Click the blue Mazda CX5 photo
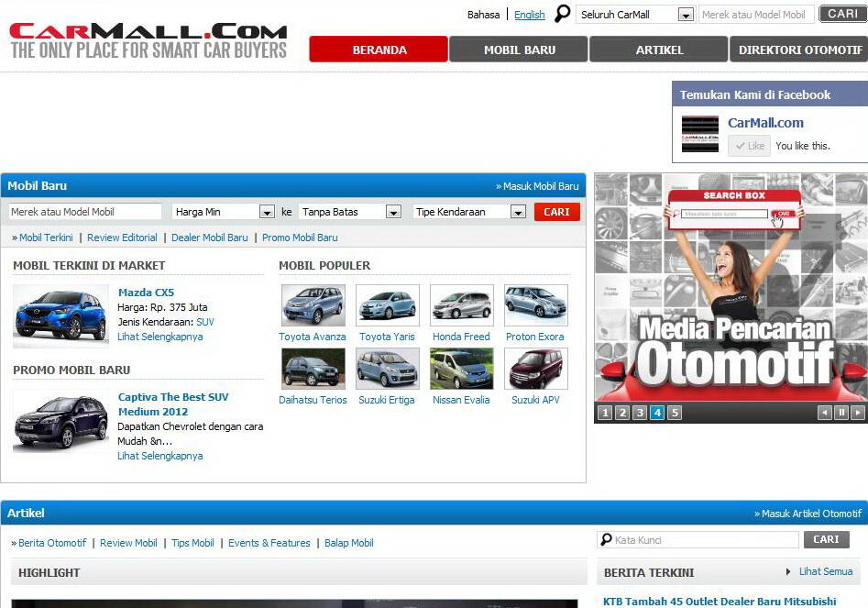 tap(60, 315)
